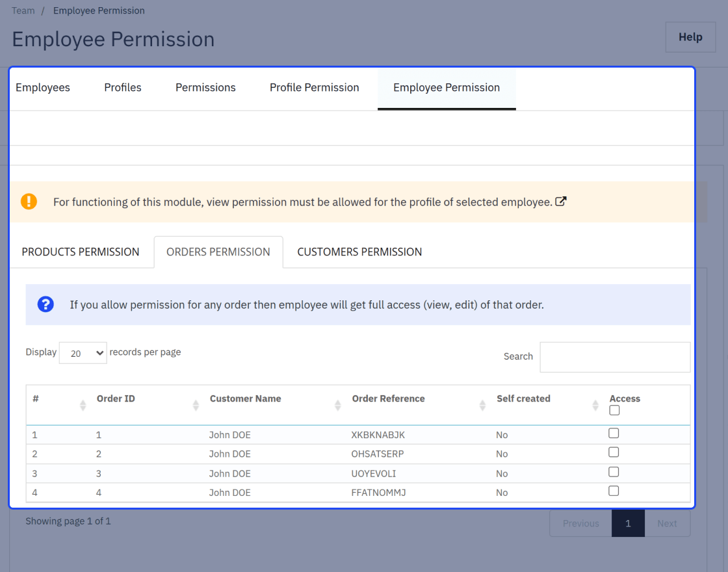
Task: Open the CUSTOMERS PERMISSION sub-tab
Action: pyautogui.click(x=360, y=252)
